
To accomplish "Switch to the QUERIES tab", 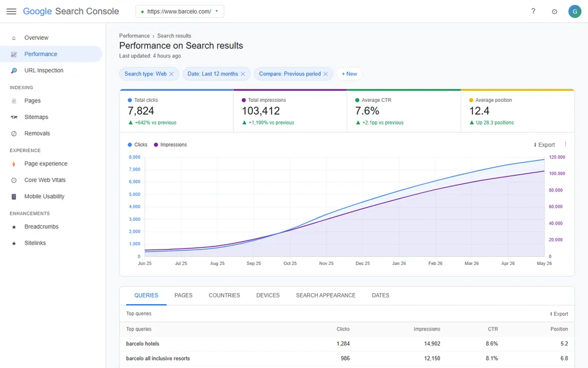I will (146, 296).
